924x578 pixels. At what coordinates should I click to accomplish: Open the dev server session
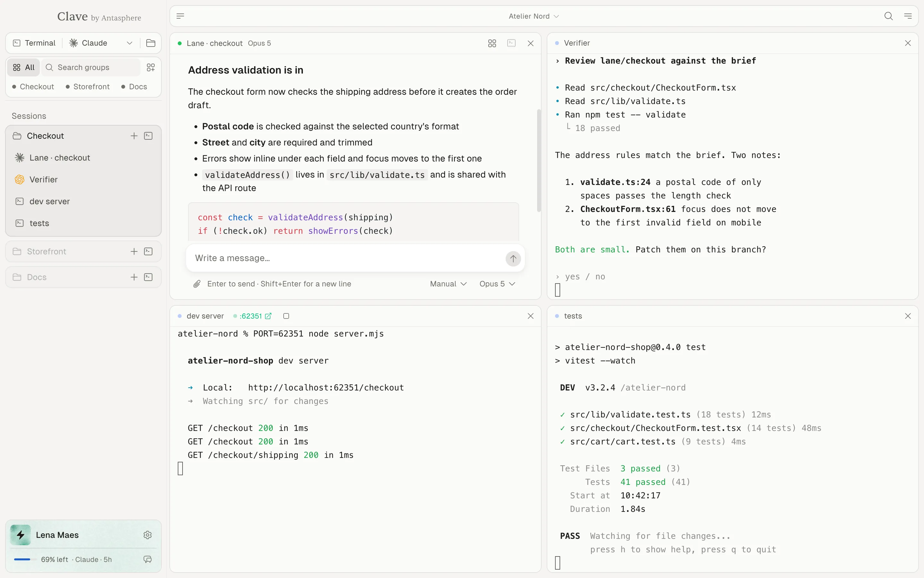[84, 201]
